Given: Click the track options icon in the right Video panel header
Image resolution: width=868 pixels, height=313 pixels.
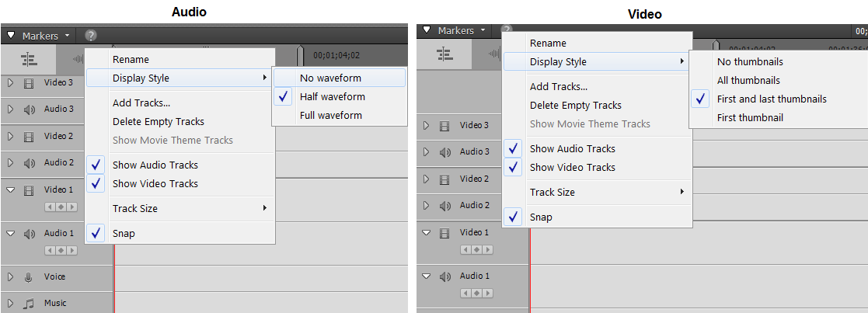Looking at the screenshot, I should tap(444, 53).
